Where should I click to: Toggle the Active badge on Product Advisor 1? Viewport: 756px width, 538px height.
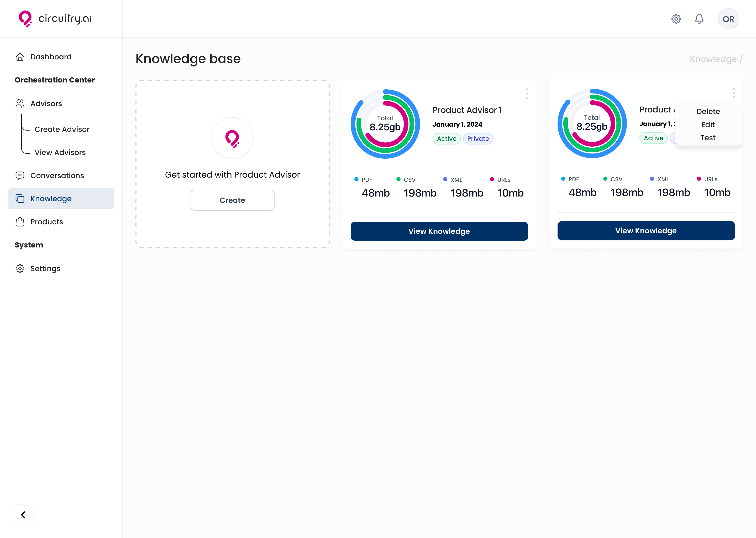tap(446, 138)
